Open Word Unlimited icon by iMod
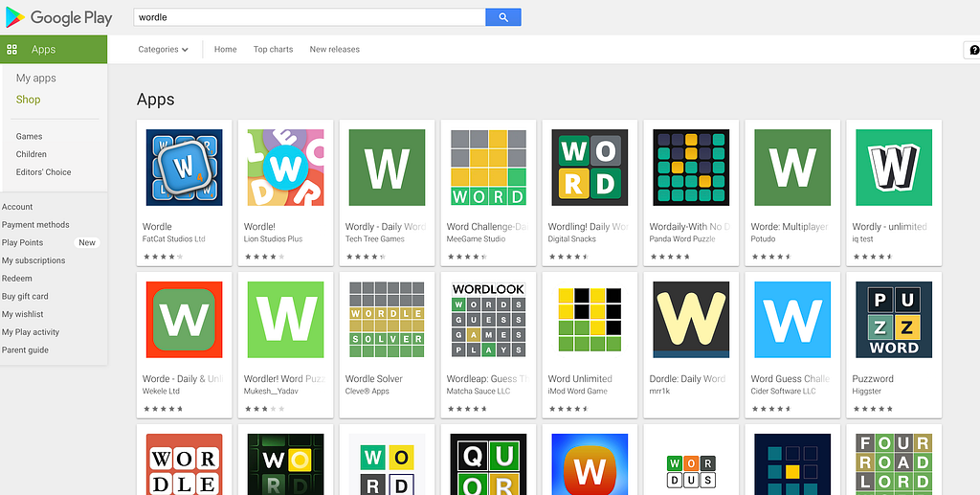This screenshot has height=495, width=980. pyautogui.click(x=590, y=320)
